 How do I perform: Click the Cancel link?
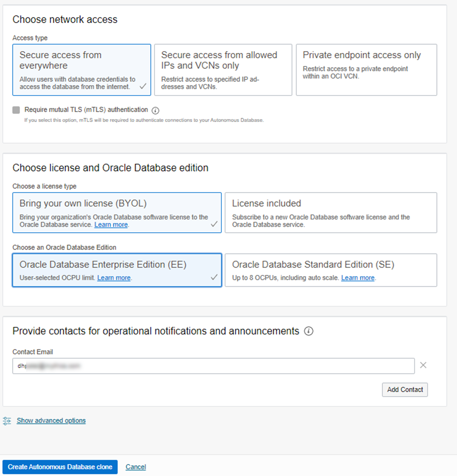pos(135,467)
